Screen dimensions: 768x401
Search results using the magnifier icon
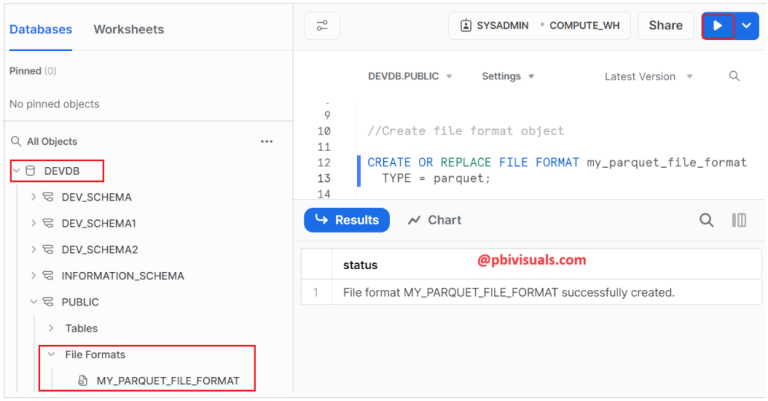tap(706, 220)
